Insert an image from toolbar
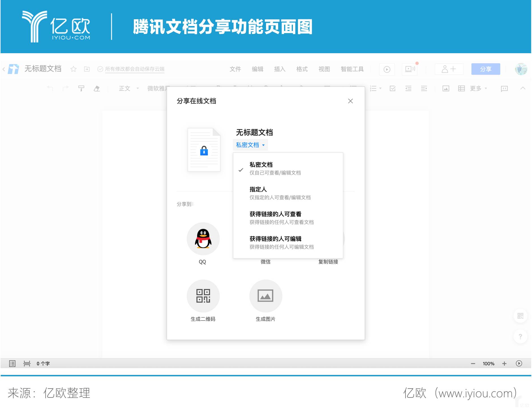The height and width of the screenshot is (410, 532). pos(446,89)
